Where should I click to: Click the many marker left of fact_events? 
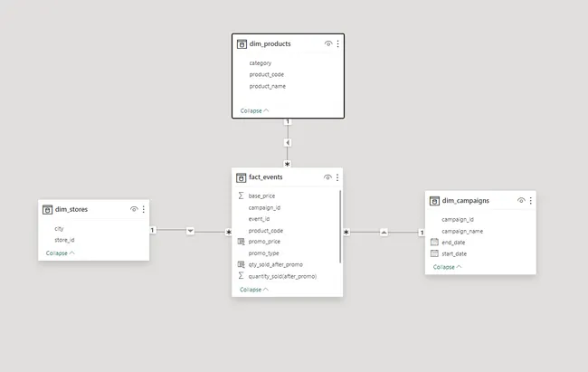click(x=228, y=233)
